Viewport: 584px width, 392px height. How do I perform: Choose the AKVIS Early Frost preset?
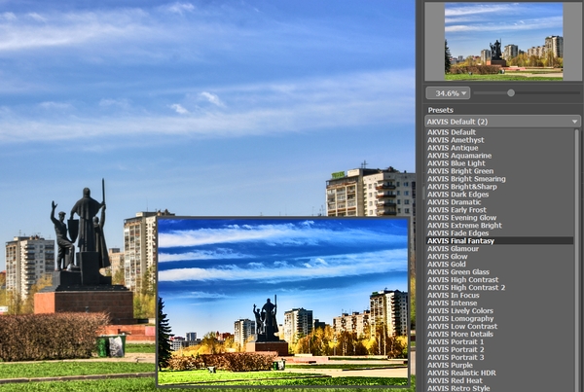499,210
